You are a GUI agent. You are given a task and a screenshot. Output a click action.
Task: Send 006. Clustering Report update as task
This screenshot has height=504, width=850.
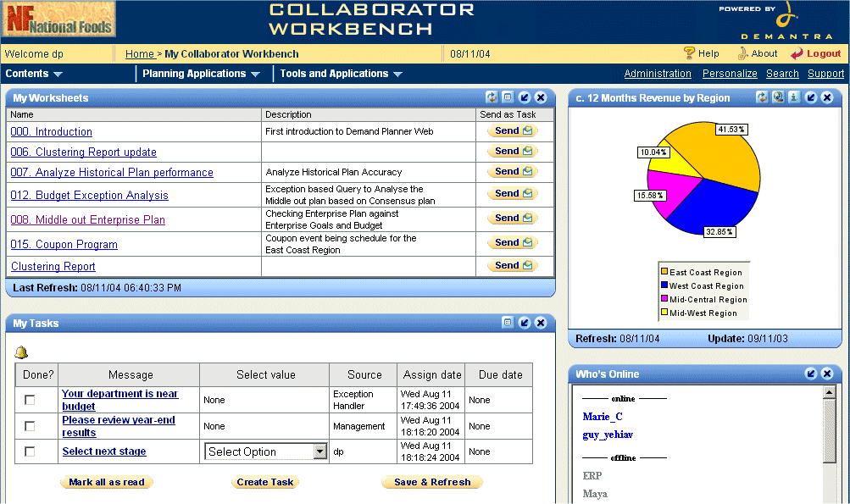(513, 151)
